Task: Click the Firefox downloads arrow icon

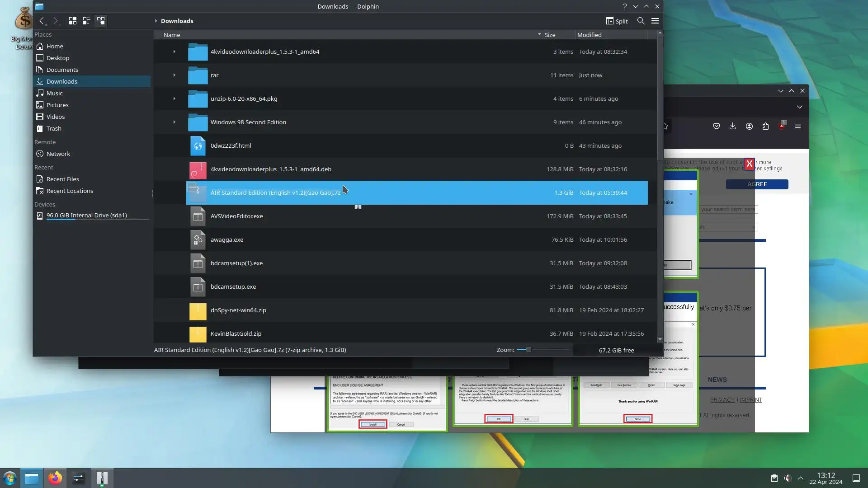Action: [x=732, y=126]
